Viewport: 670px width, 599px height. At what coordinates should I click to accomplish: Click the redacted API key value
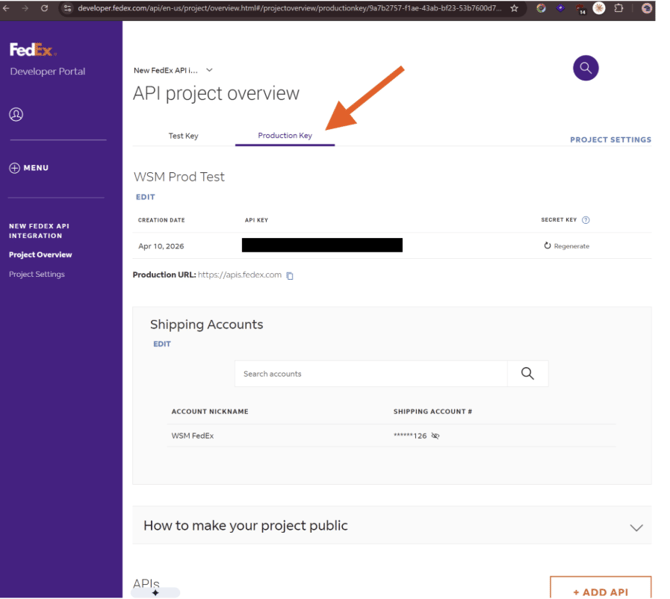point(322,245)
